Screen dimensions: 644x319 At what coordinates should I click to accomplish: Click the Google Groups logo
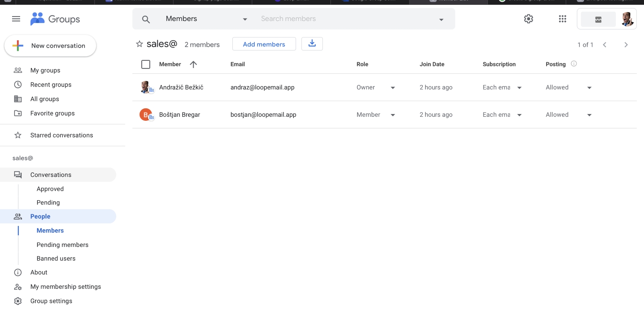click(x=55, y=19)
